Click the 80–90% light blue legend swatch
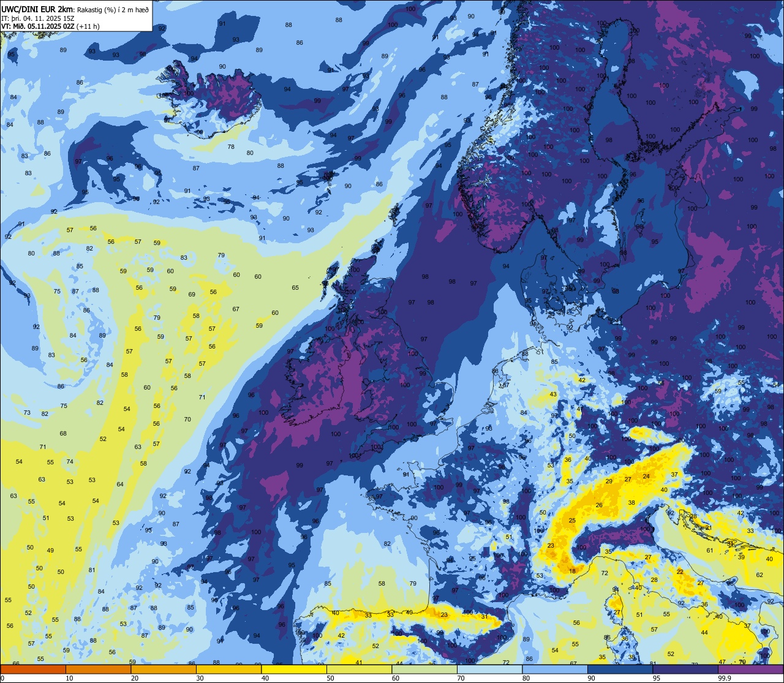 tap(555, 669)
